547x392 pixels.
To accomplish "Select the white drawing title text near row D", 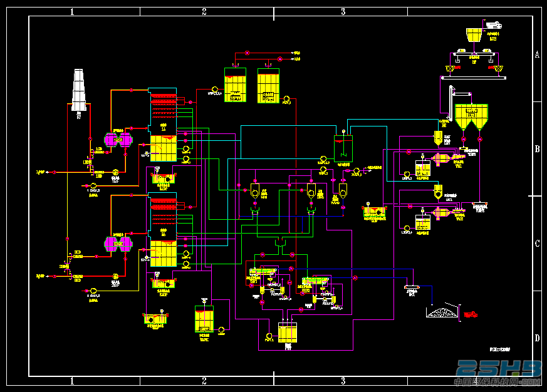I will click(500, 349).
